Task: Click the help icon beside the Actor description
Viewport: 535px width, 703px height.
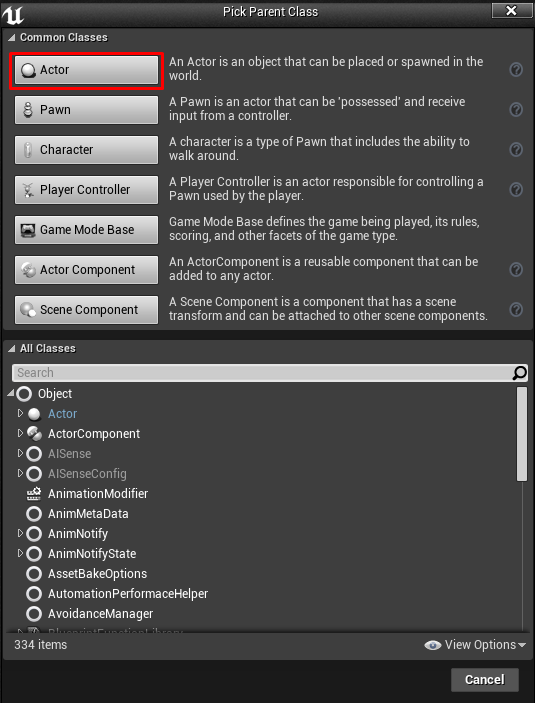Action: click(516, 69)
